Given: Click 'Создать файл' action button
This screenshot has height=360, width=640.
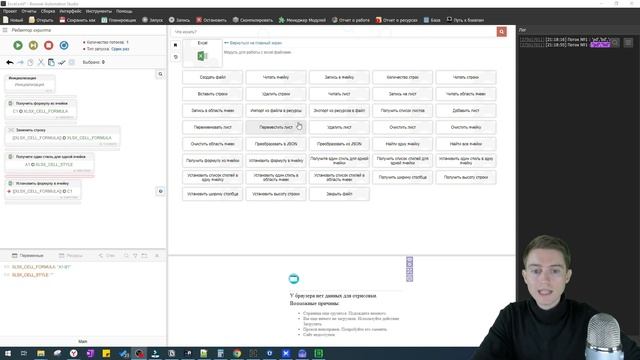Looking at the screenshot, I should pyautogui.click(x=213, y=77).
